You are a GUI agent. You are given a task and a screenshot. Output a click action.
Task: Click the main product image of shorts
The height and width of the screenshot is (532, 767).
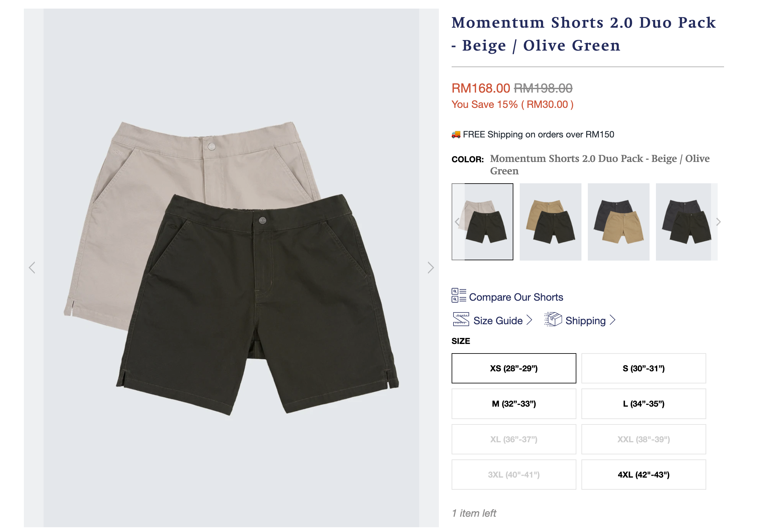point(231,267)
